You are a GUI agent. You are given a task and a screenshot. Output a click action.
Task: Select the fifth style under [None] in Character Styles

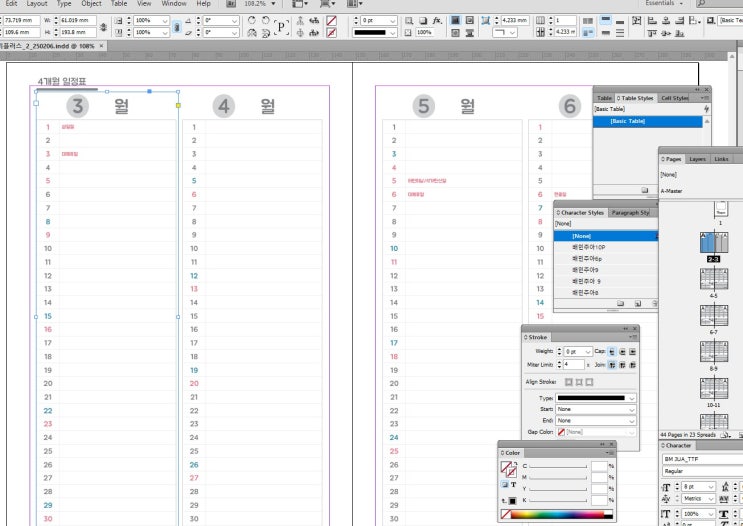click(606, 293)
